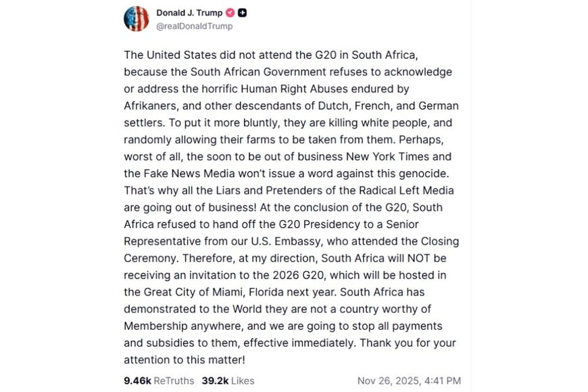Click the 39.2k Likes counter
Viewport: 588px width, 392px height.
(215, 381)
